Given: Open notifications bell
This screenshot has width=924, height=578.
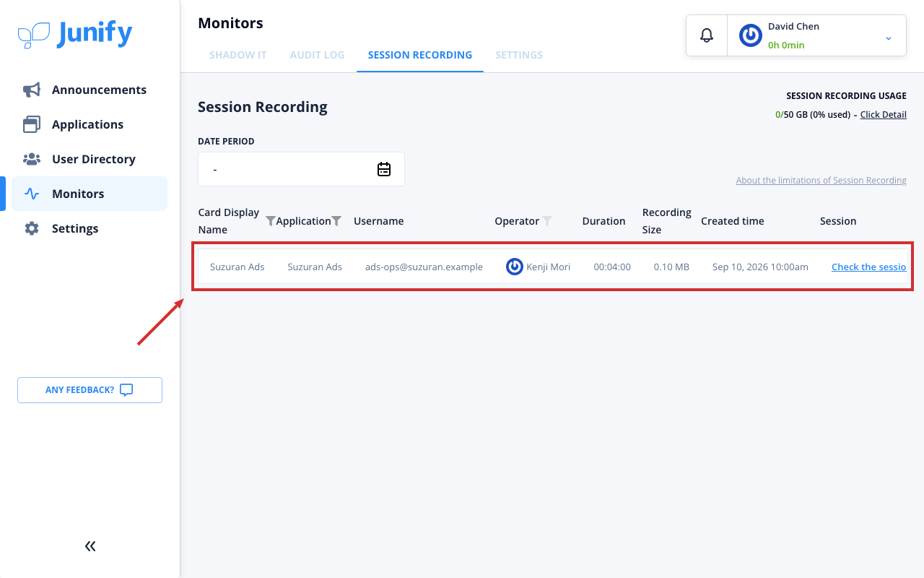Looking at the screenshot, I should coord(707,35).
